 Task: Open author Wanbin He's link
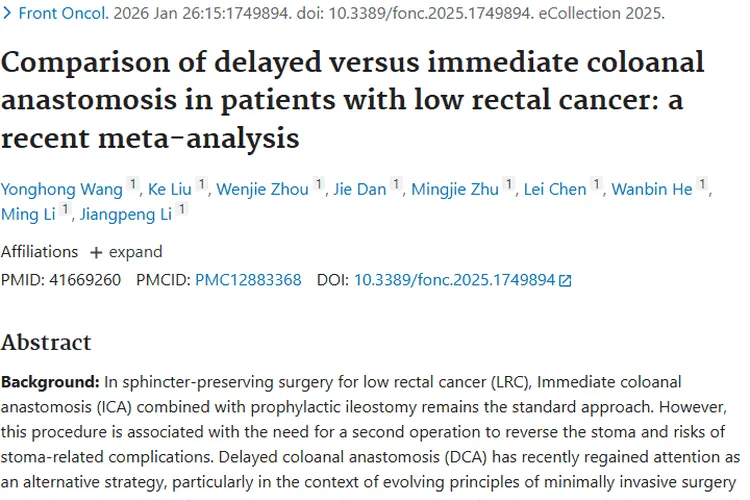pos(652,189)
